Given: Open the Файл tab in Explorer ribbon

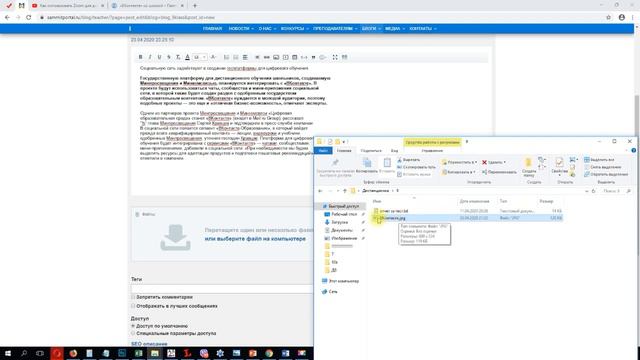Looking at the screenshot, I should coord(323,151).
